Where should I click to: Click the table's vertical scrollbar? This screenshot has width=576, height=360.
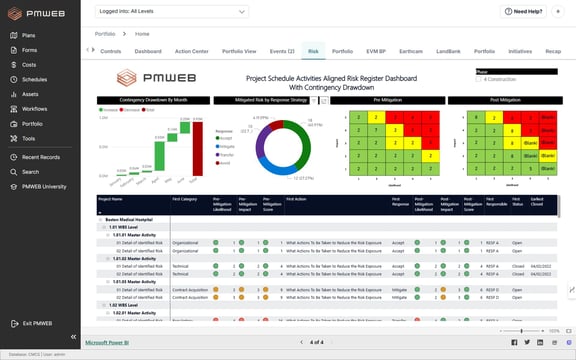(559, 206)
